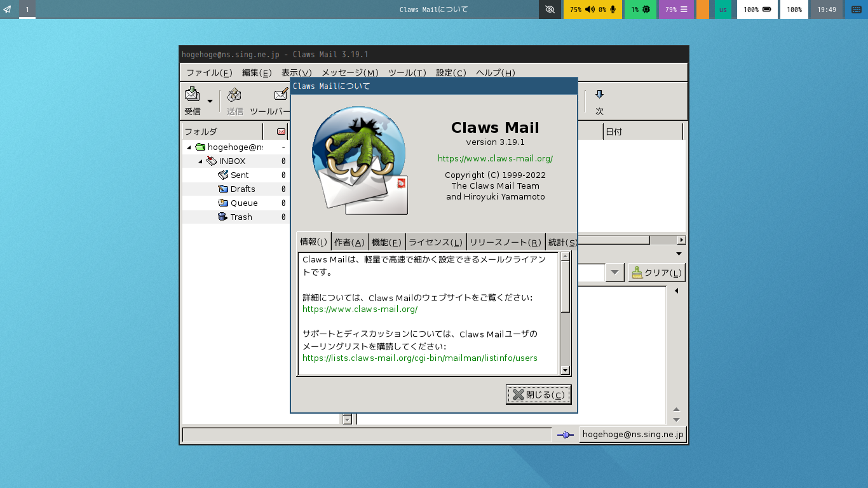Click the us keyboard layout indicator

coord(723,10)
